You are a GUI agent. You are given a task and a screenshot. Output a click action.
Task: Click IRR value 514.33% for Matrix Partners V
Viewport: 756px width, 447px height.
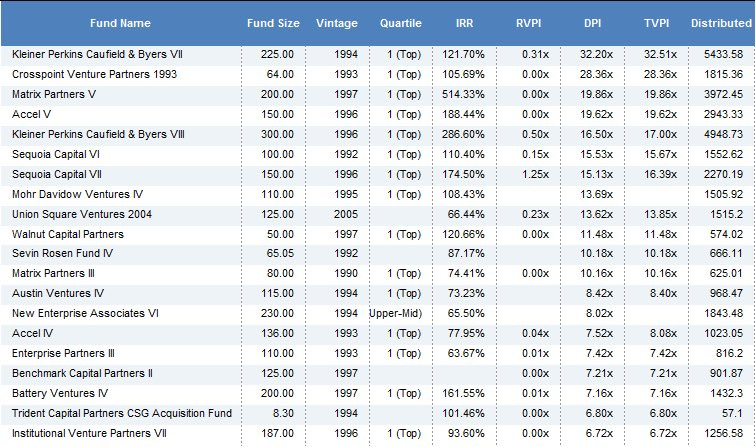point(463,95)
